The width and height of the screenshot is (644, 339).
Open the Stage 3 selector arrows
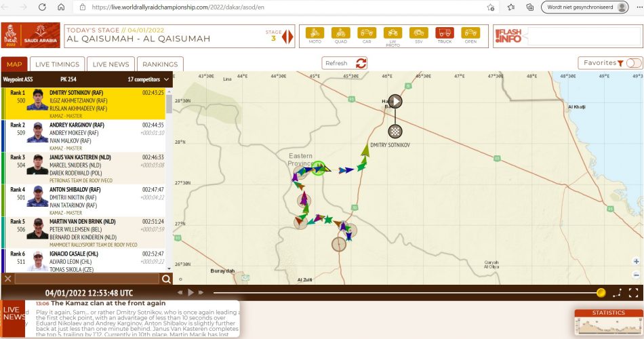tap(287, 37)
